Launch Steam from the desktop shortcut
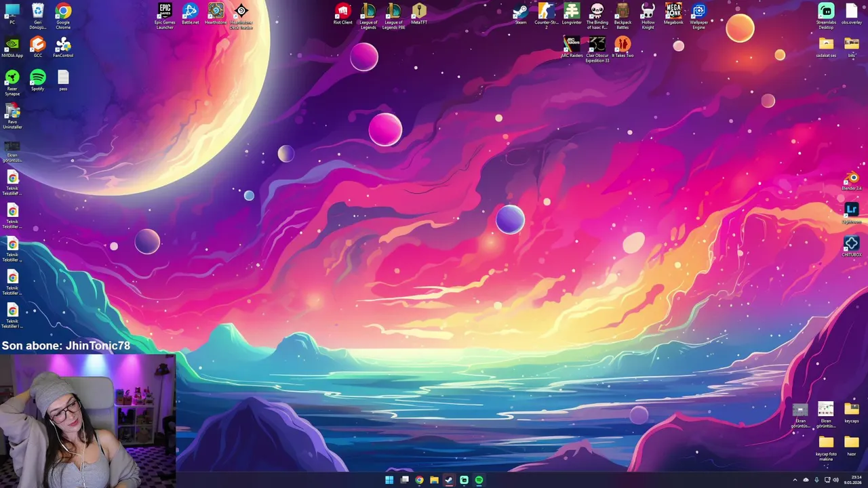This screenshot has height=488, width=868. click(521, 14)
